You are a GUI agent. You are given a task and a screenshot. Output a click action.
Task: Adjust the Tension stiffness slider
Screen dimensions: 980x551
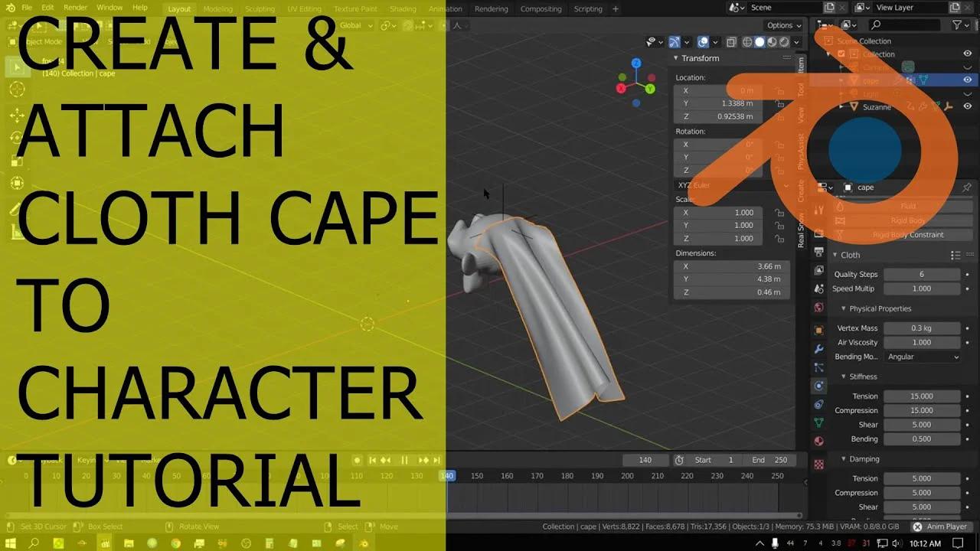click(x=922, y=396)
